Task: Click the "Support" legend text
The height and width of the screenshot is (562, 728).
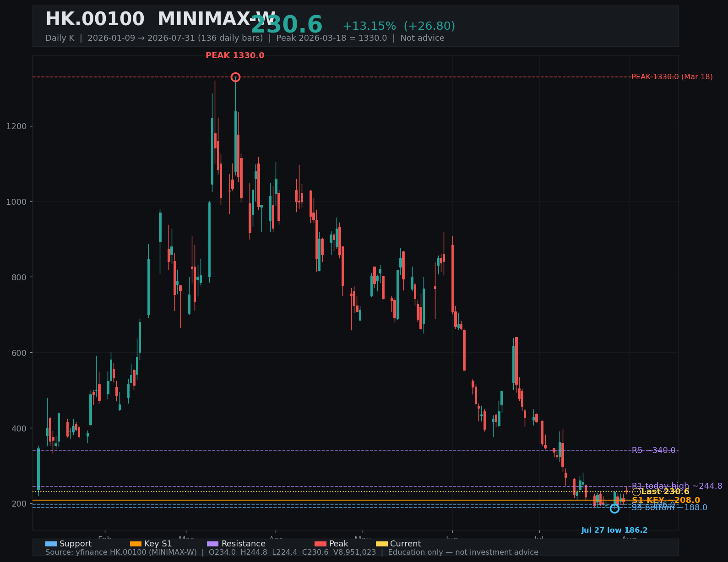Action: pos(76,544)
